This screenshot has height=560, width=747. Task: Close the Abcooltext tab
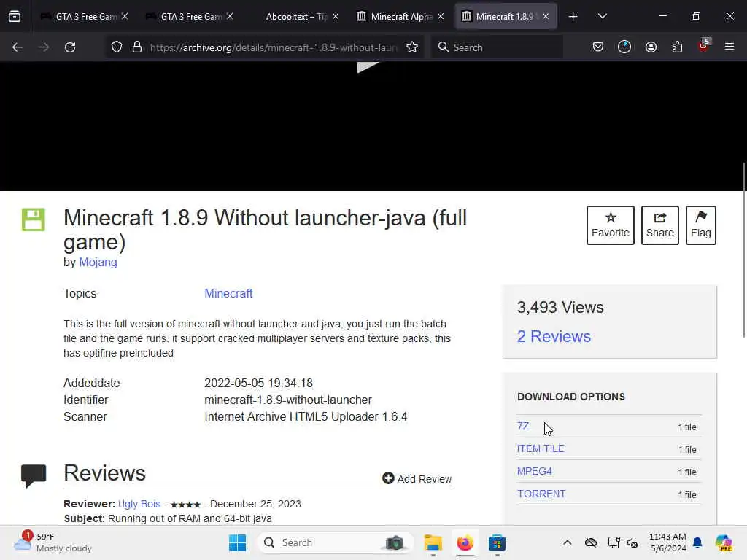[x=336, y=17]
